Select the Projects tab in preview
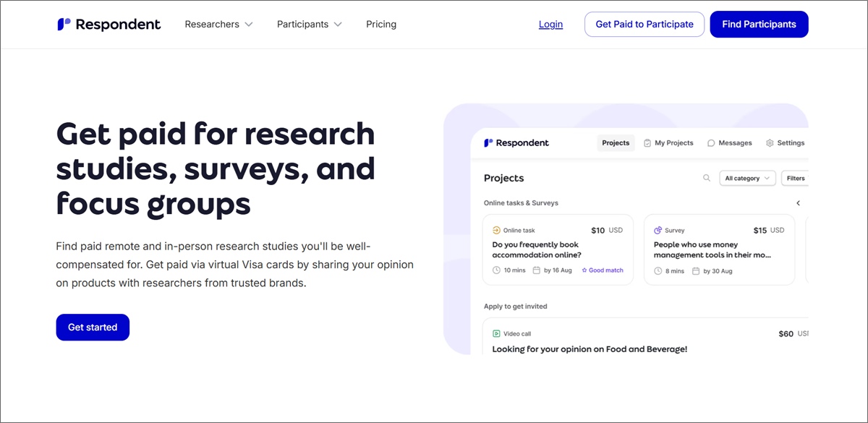 coord(616,143)
